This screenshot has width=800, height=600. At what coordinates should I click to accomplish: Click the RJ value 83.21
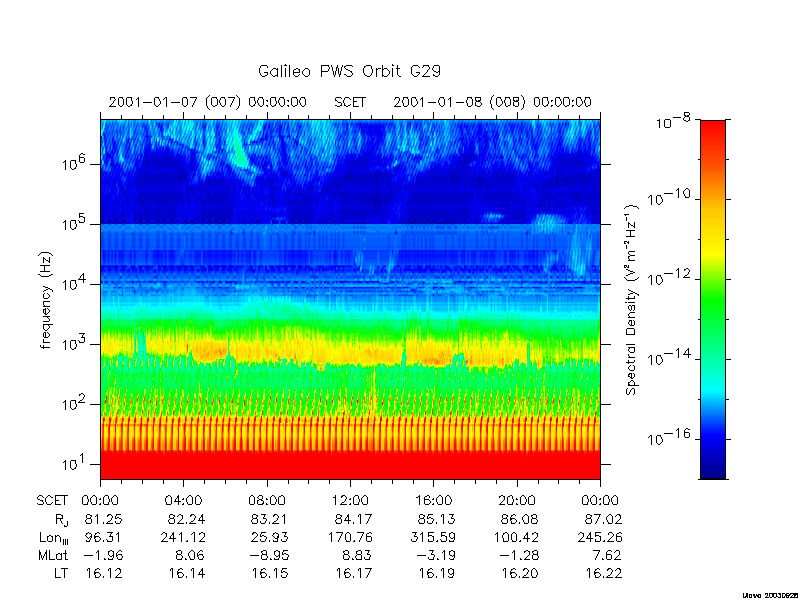point(270,519)
